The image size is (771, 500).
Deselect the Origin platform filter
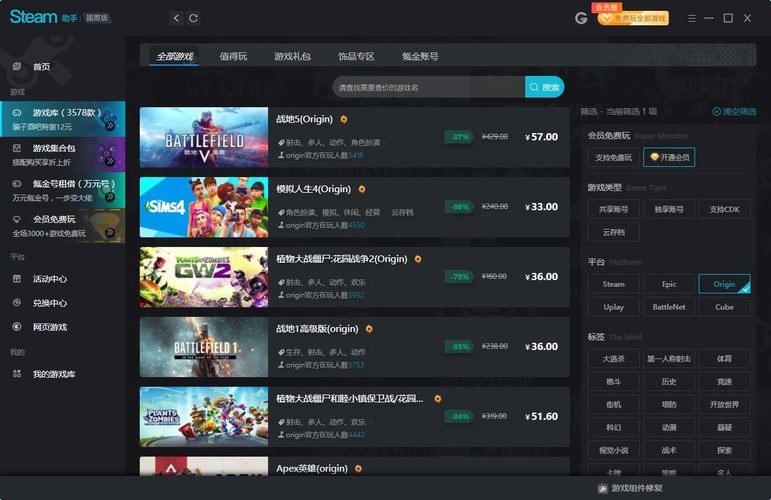pyautogui.click(x=724, y=284)
